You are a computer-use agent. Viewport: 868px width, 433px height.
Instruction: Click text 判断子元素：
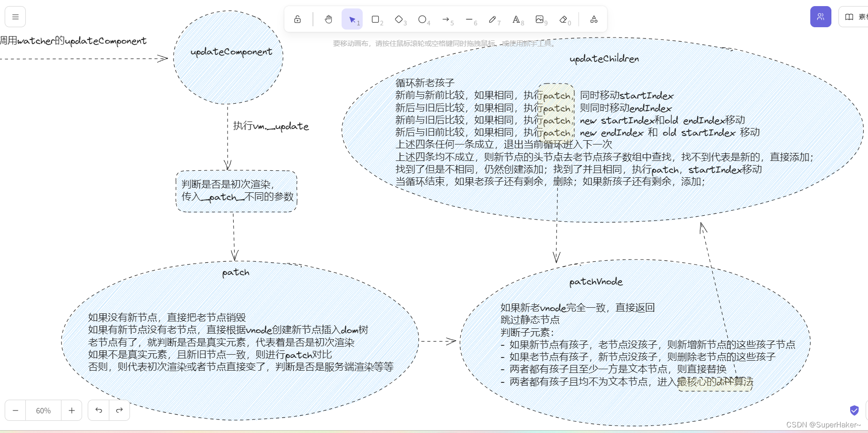point(527,333)
